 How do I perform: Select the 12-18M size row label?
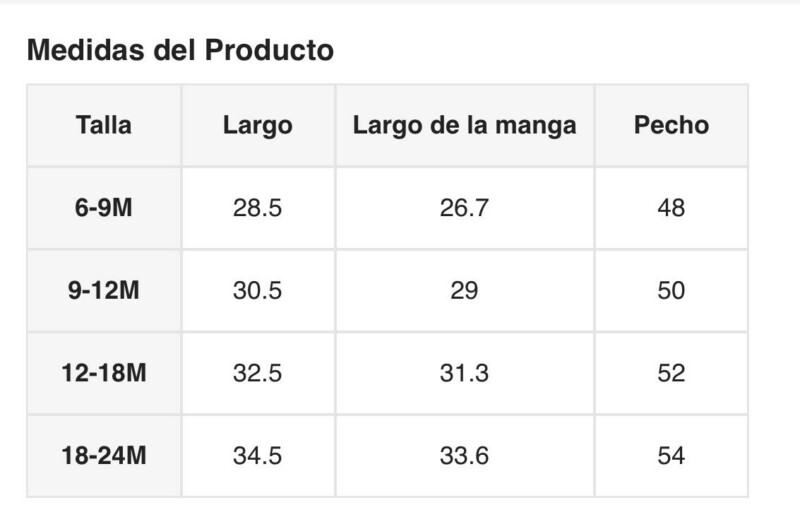[x=104, y=374]
